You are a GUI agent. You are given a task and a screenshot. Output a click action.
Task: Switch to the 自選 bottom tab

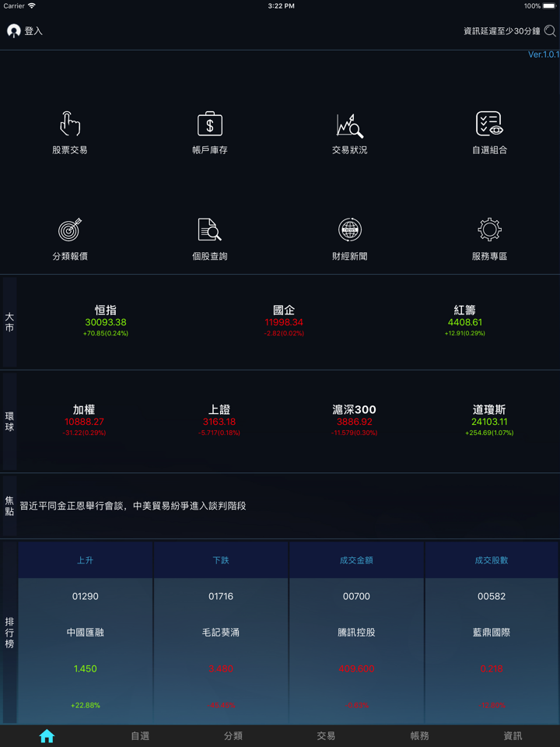click(140, 736)
